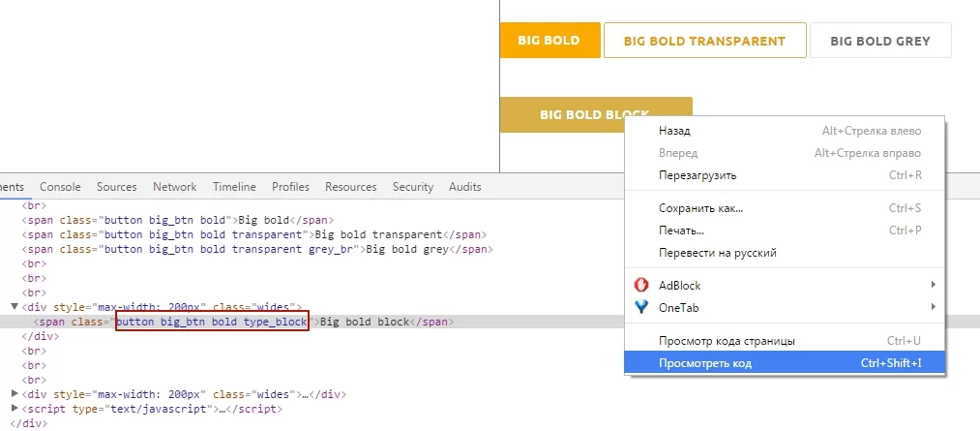Click Перевести на русский menu entry
The width and height of the screenshot is (980, 431).
click(785, 254)
